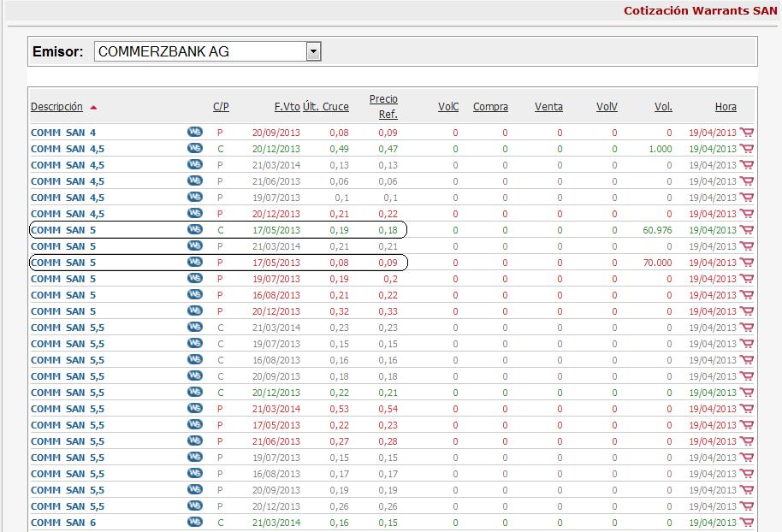Viewport: 782px width, 532px height.
Task: Click the volume value 60.976
Action: pyautogui.click(x=657, y=230)
